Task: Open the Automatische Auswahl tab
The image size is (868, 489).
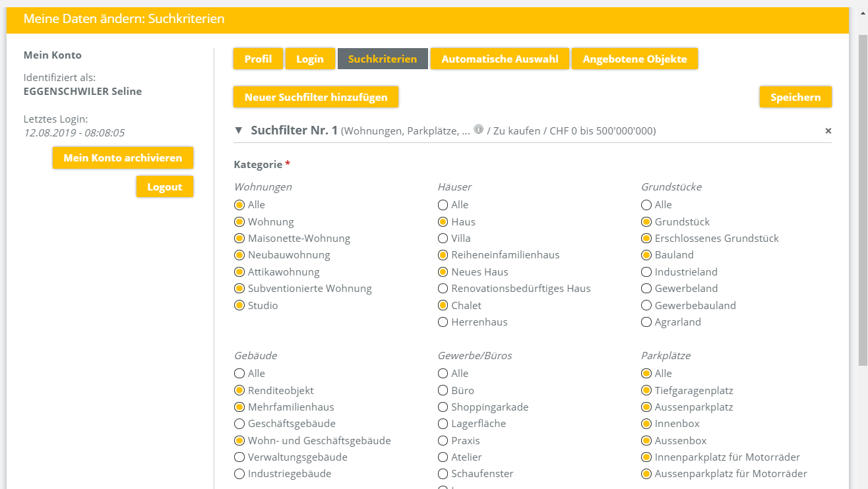Action: [500, 59]
